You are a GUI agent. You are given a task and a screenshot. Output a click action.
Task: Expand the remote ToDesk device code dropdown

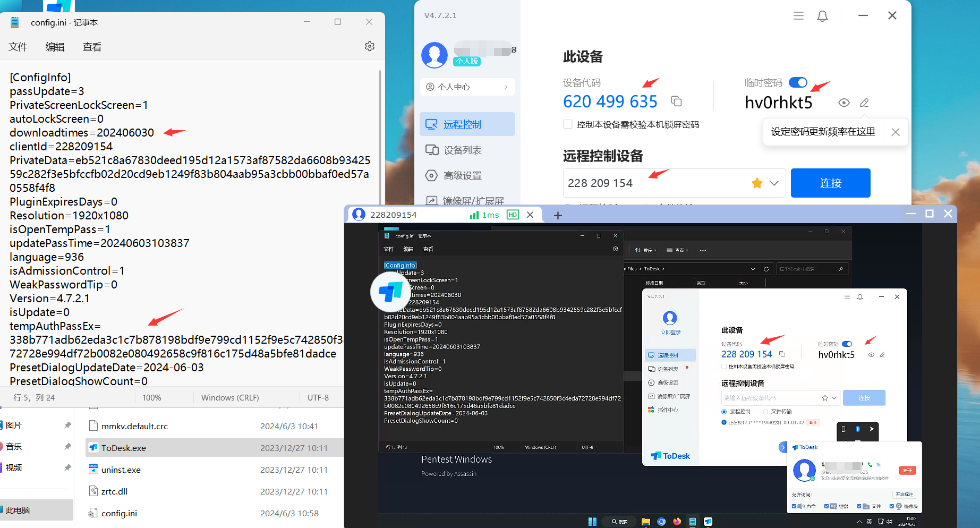pyautogui.click(x=834, y=398)
